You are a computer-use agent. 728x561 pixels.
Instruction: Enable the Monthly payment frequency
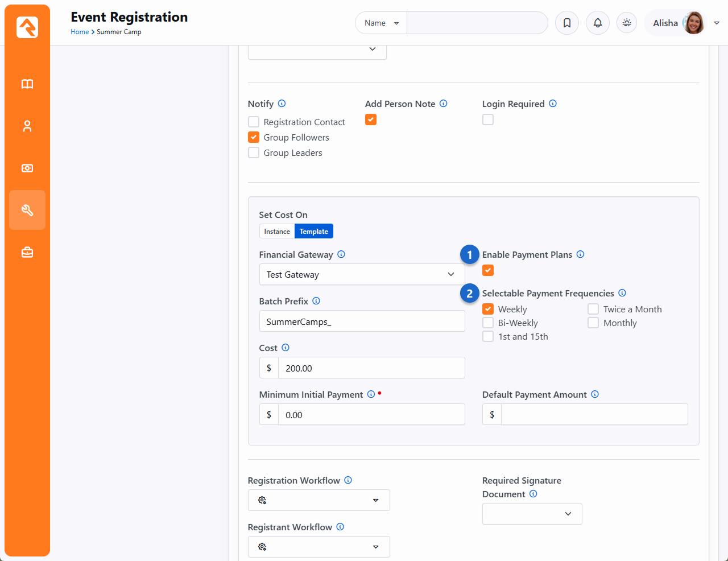tap(593, 323)
